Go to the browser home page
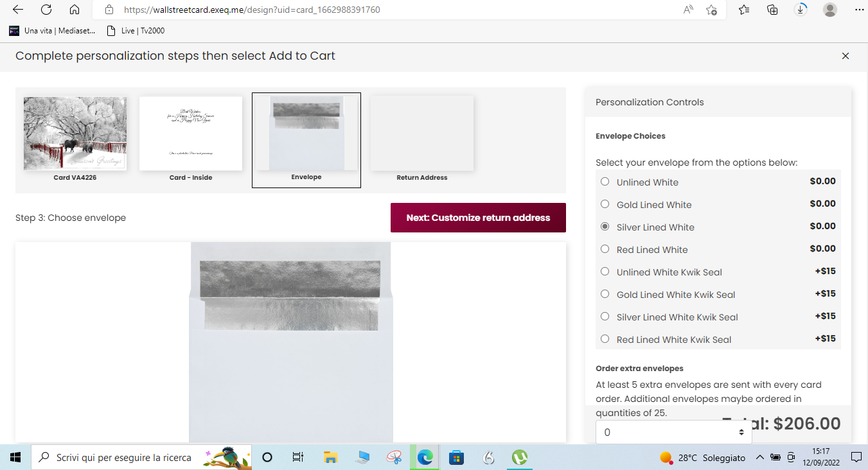Viewport: 868px width, 470px height. pyautogui.click(x=75, y=10)
